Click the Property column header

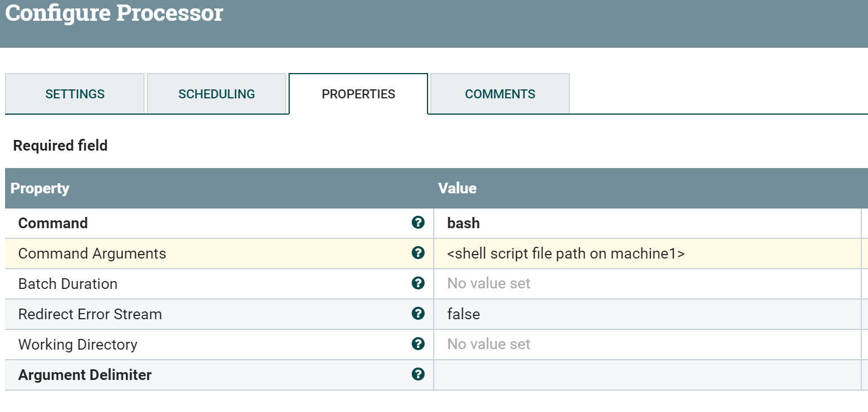40,188
